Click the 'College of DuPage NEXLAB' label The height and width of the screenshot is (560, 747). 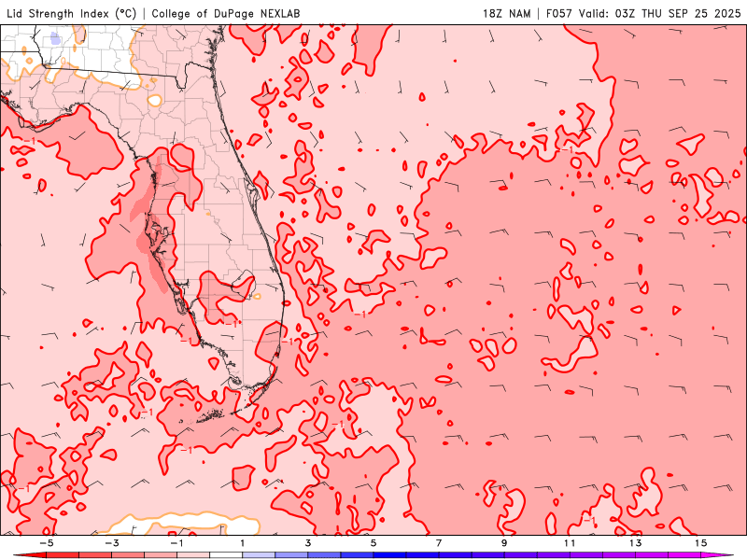(x=226, y=13)
